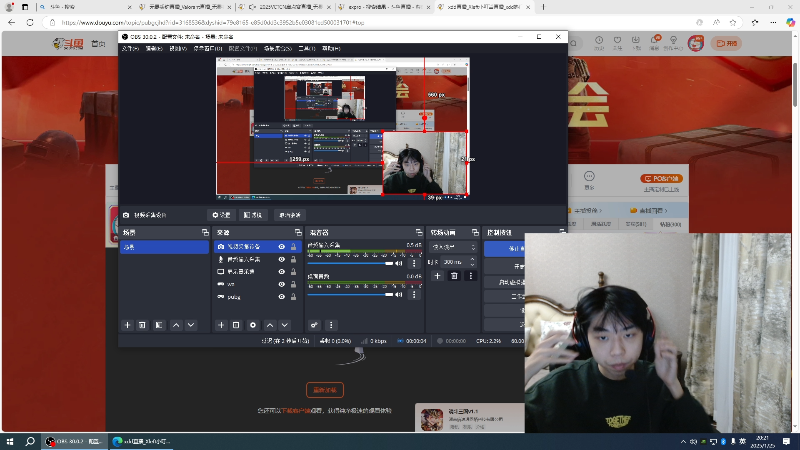This screenshot has width=800, height=450.
Task: Click the Filters button in the source toolbar
Action: [x=253, y=215]
